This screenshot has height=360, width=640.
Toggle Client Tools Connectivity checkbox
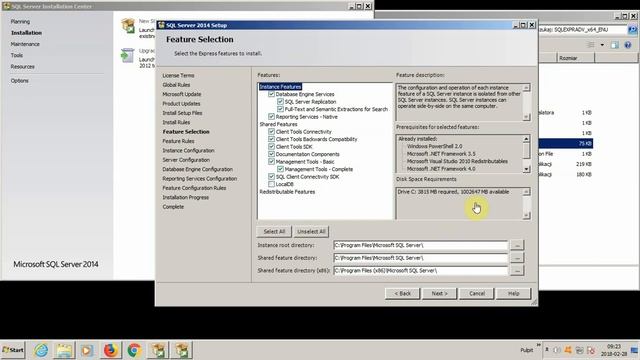click(x=271, y=131)
